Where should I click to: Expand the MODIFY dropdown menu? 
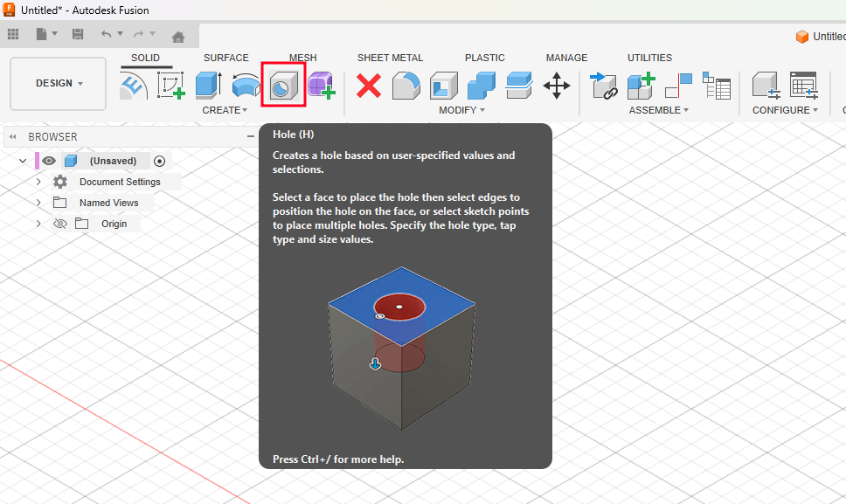461,110
